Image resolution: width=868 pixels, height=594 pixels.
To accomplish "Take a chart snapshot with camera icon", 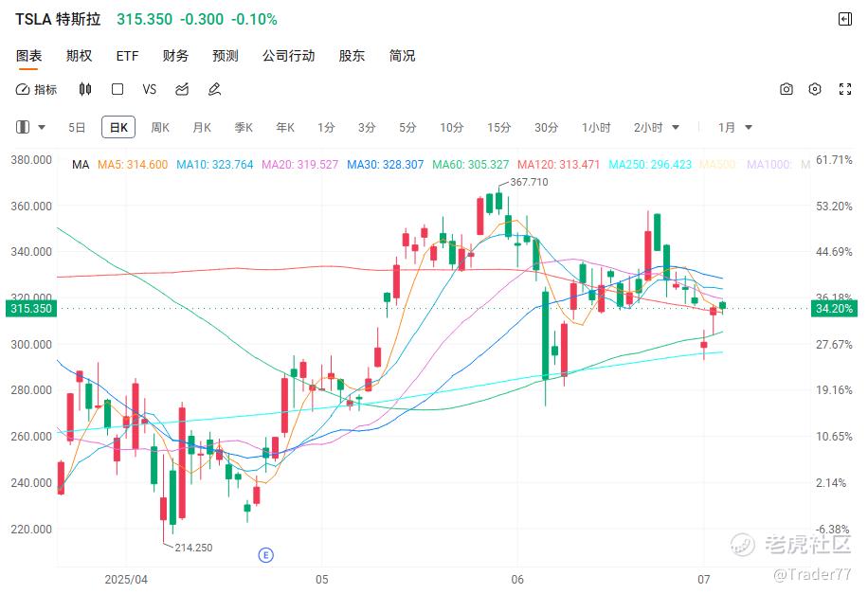I will tap(787, 89).
